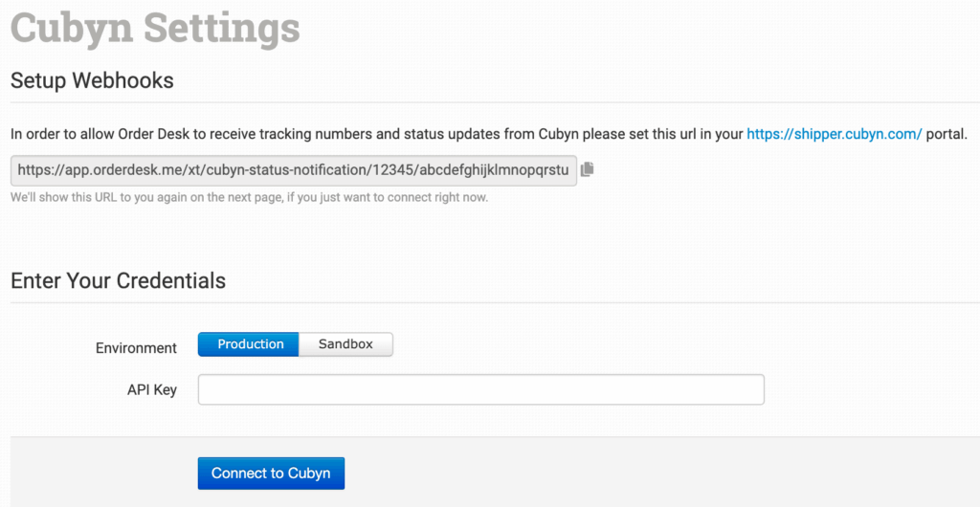This screenshot has height=507, width=980.
Task: Click the Environment field label
Action: (136, 348)
